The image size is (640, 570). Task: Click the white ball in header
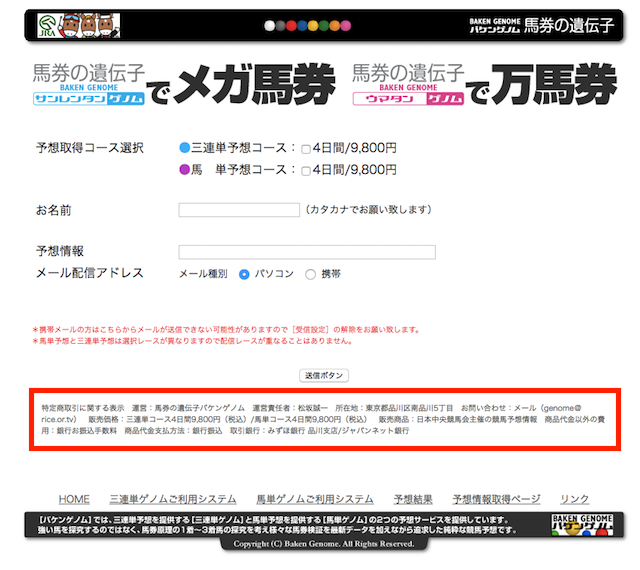(269, 26)
